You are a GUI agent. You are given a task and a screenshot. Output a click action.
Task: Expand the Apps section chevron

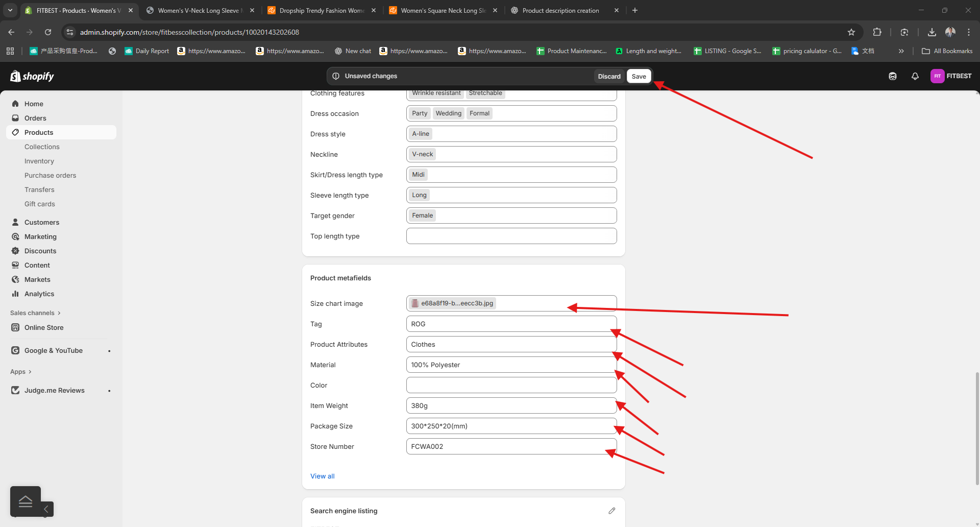30,372
